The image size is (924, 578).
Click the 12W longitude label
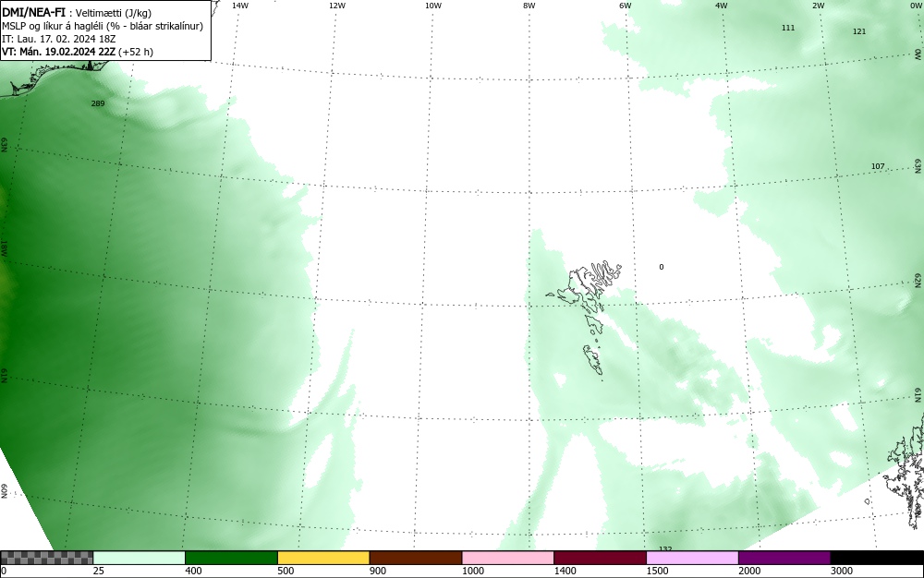[x=337, y=6]
